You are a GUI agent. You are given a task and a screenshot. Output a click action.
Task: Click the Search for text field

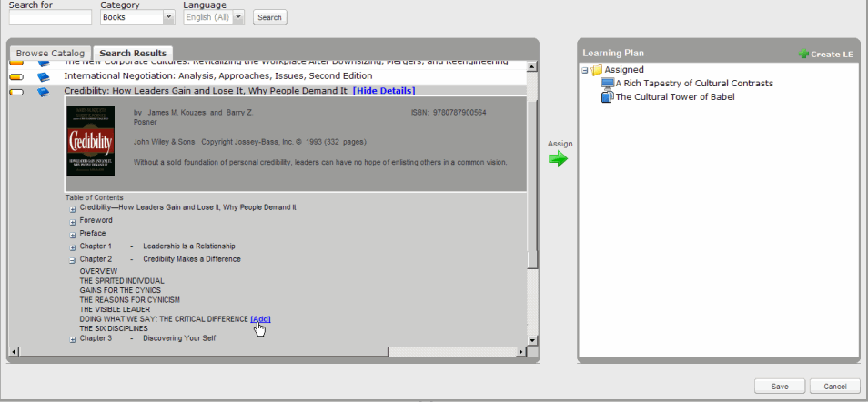(50, 17)
